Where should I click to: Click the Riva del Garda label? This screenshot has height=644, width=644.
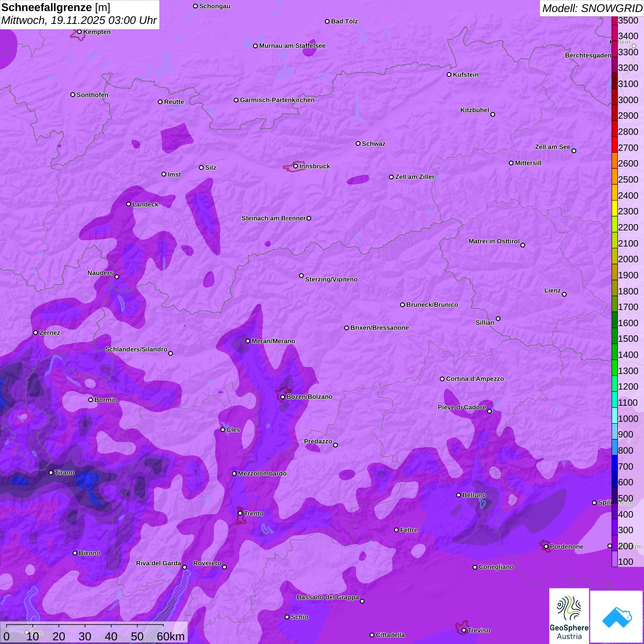(159, 563)
